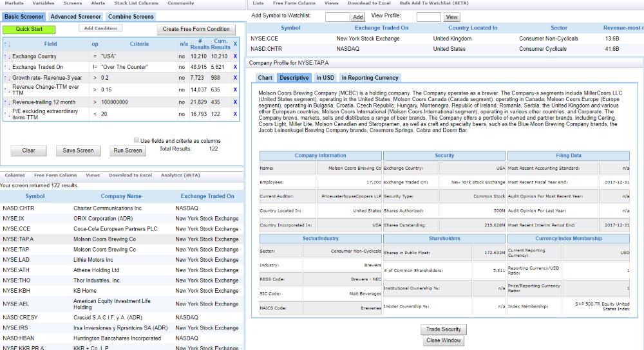Click the Trade Security button
Image resolution: width=644 pixels, height=350 pixels.
443,329
